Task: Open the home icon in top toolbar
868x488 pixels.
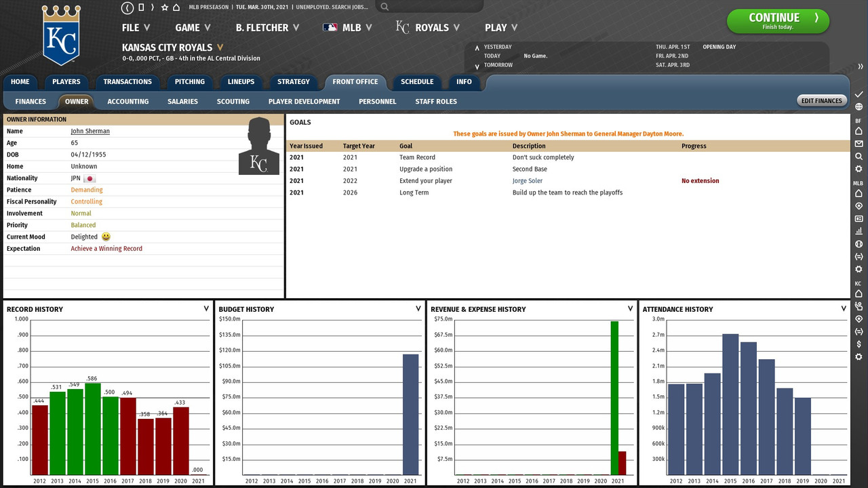Action: pyautogui.click(x=176, y=7)
